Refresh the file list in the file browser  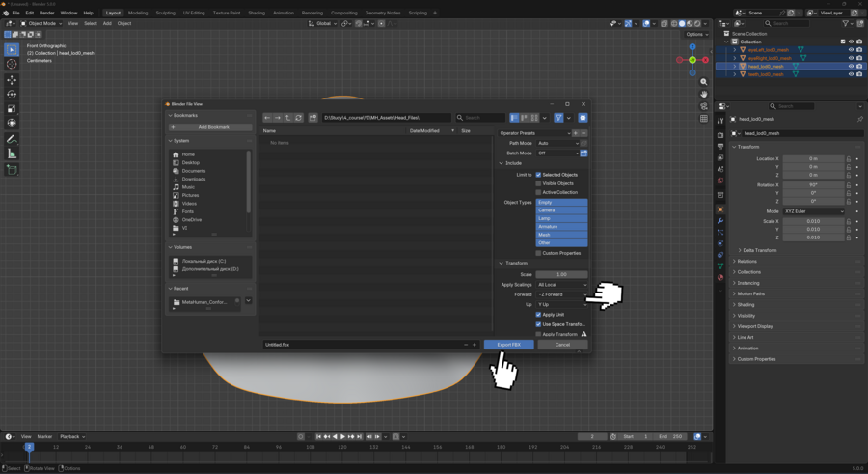(299, 118)
